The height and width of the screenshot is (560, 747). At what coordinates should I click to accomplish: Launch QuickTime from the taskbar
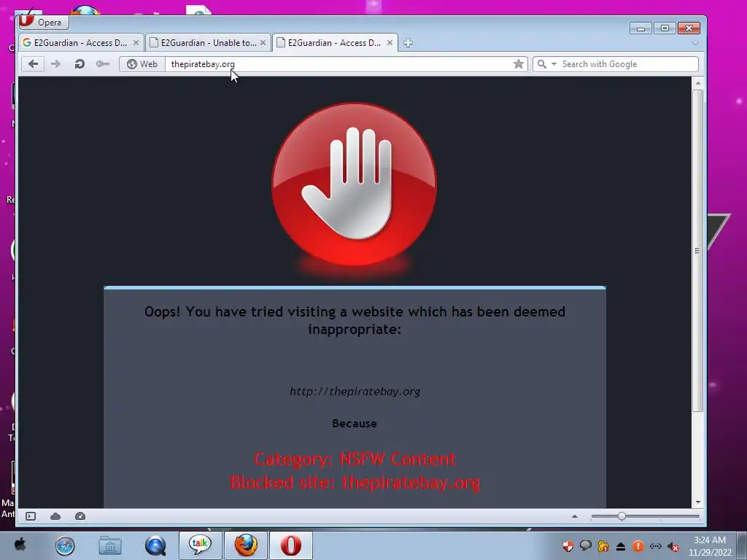(155, 545)
